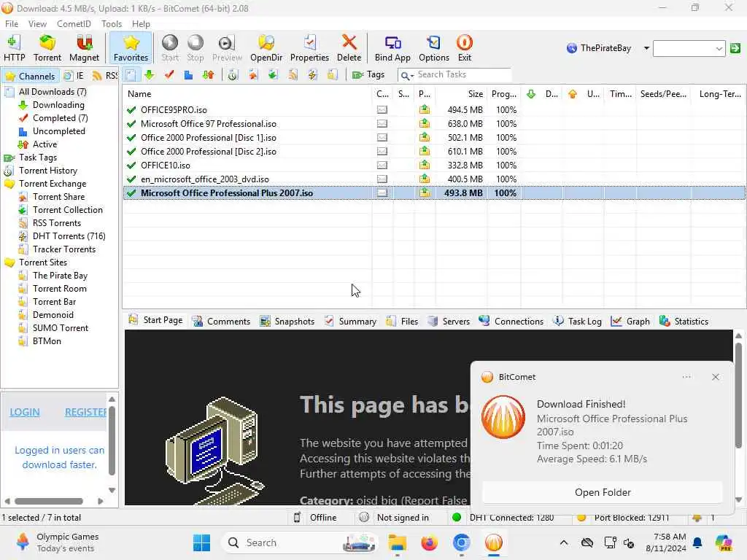Click the Active tasks filter icon in filter bar
The height and width of the screenshot is (560, 747).
pyautogui.click(x=208, y=75)
